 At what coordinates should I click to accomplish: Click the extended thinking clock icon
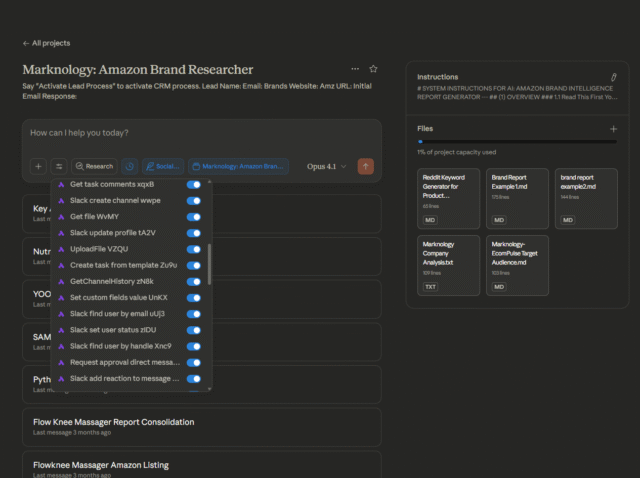point(130,167)
